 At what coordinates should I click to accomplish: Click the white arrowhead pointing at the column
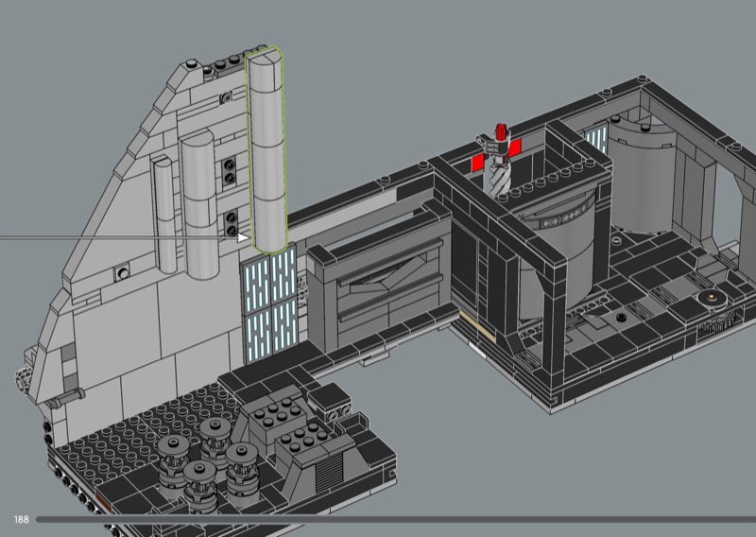point(242,237)
